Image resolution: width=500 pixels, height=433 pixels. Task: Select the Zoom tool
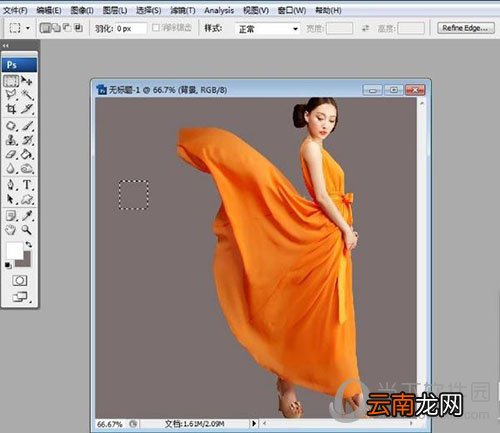tap(27, 230)
